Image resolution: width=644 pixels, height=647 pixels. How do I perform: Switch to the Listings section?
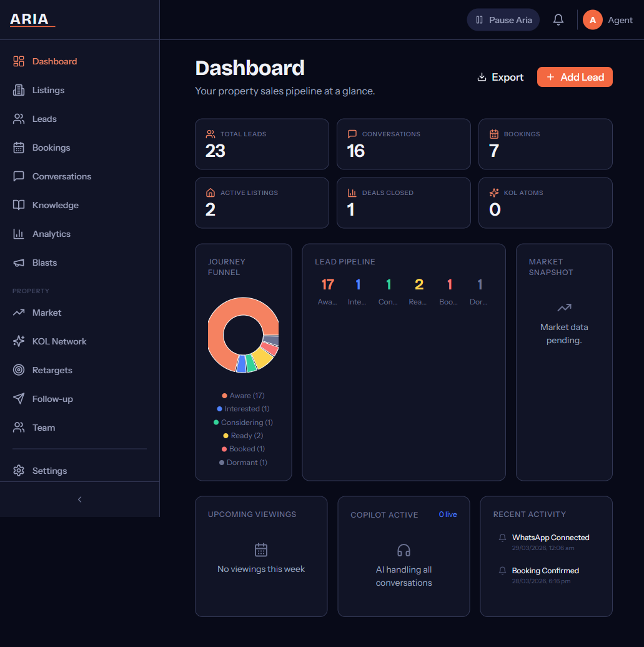pyautogui.click(x=47, y=90)
